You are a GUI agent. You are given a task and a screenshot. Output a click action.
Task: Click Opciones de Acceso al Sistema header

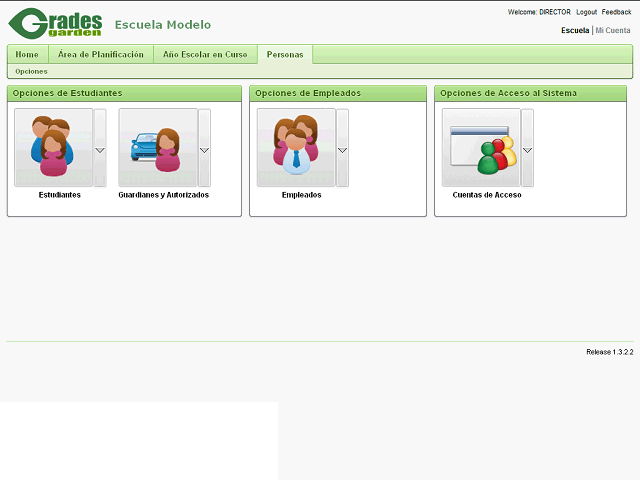click(531, 93)
